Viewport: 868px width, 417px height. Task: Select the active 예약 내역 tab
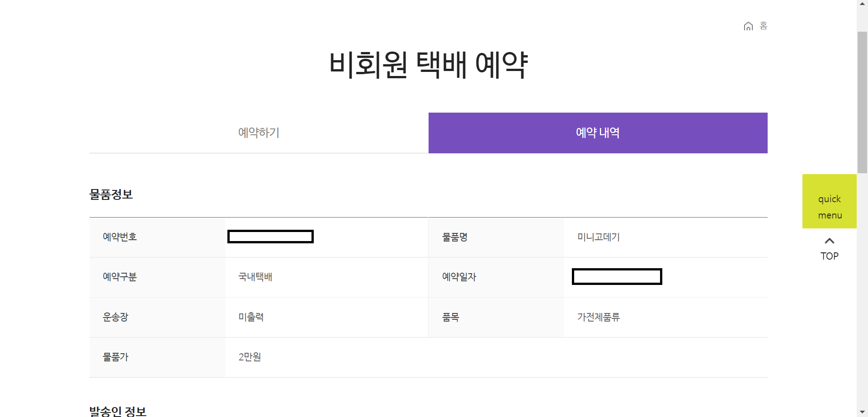pos(598,133)
